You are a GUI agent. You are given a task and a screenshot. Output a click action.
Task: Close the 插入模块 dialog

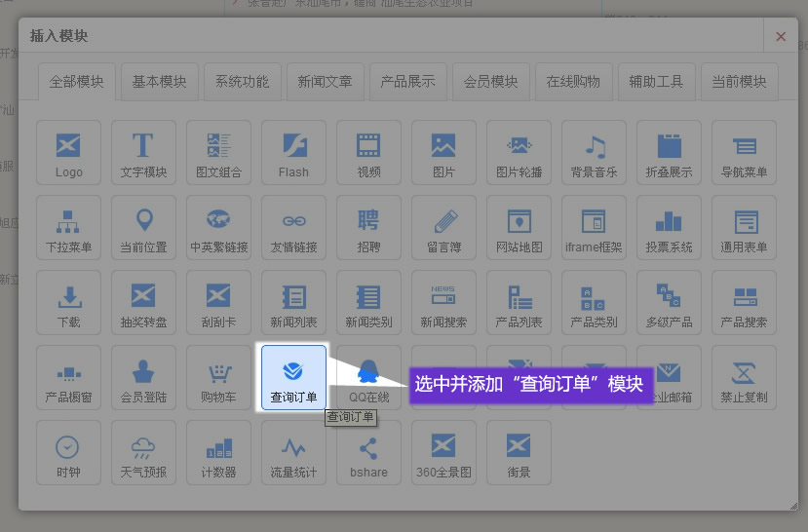pyautogui.click(x=781, y=36)
